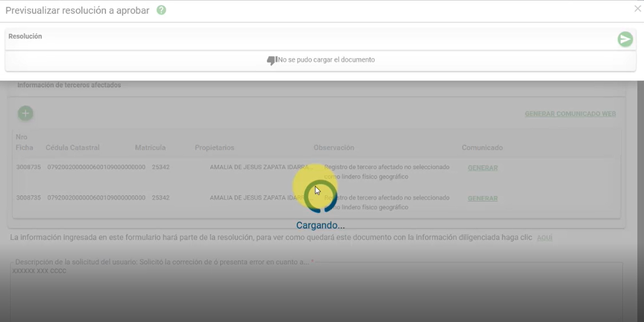Click the Observación column header
Image resolution: width=644 pixels, height=322 pixels.
pos(334,148)
